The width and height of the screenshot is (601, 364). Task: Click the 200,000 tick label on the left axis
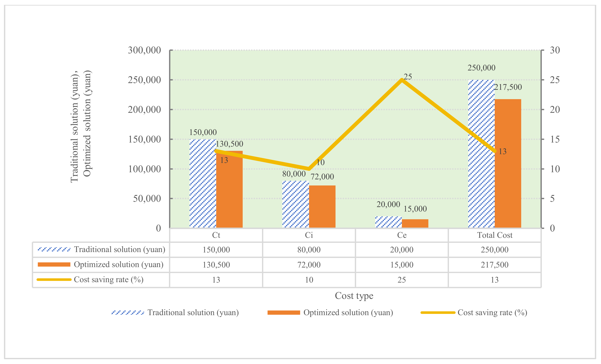144,110
